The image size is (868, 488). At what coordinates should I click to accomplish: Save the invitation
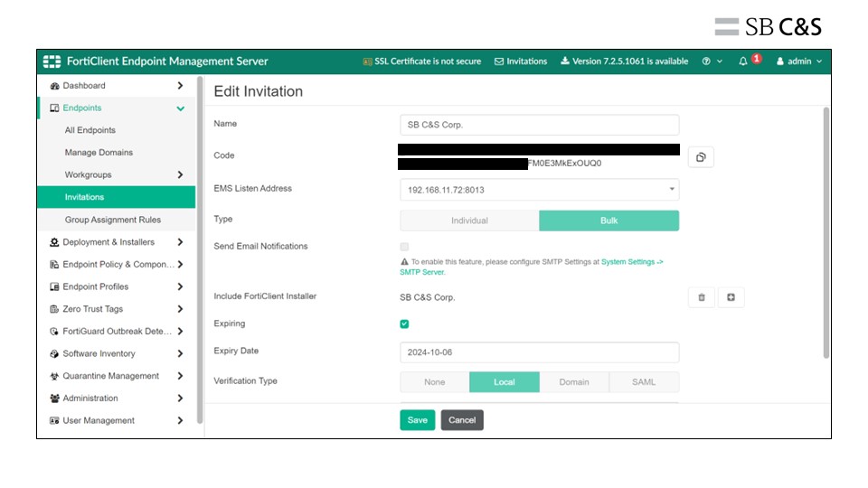click(418, 420)
